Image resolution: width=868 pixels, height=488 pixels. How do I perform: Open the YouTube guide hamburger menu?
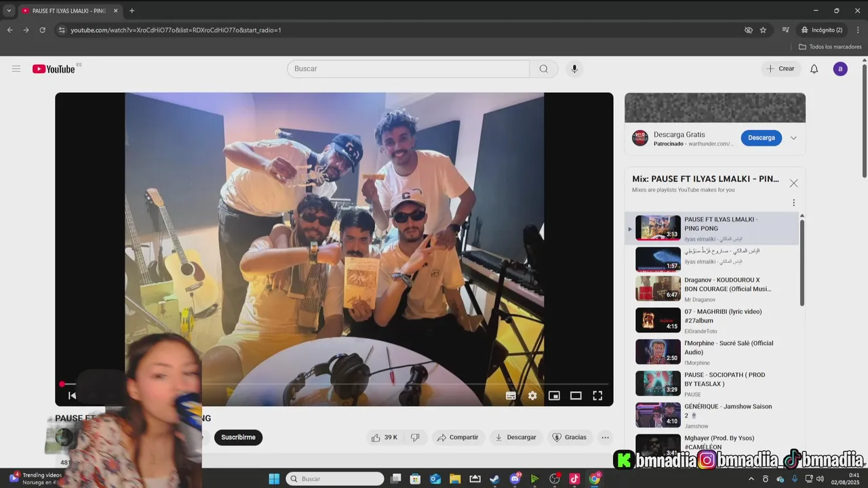[16, 68]
